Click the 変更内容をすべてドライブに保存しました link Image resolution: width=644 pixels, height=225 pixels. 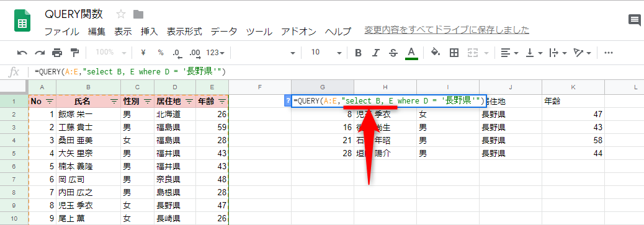point(447,30)
